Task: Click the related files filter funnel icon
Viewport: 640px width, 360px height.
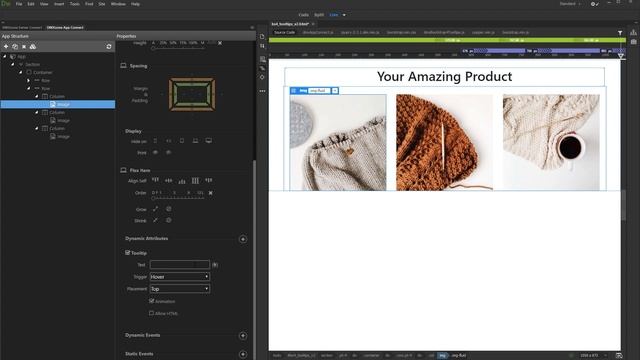Action: click(620, 33)
